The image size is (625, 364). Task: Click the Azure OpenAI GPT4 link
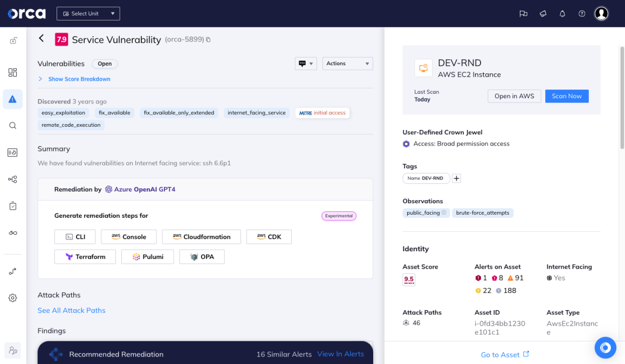(140, 189)
